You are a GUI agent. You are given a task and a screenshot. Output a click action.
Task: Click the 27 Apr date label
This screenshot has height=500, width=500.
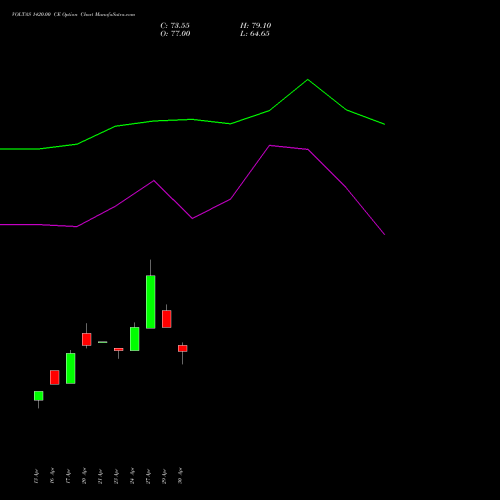click(x=148, y=476)
